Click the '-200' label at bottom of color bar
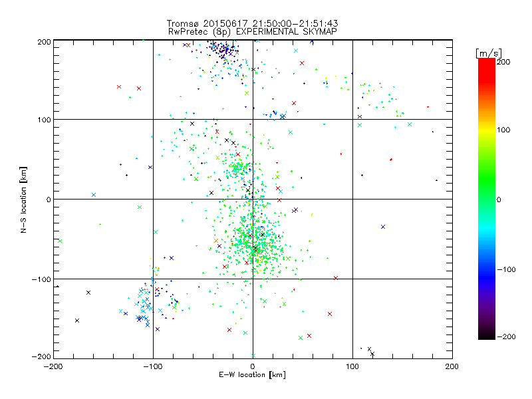The height and width of the screenshot is (399, 532). pyautogui.click(x=506, y=336)
